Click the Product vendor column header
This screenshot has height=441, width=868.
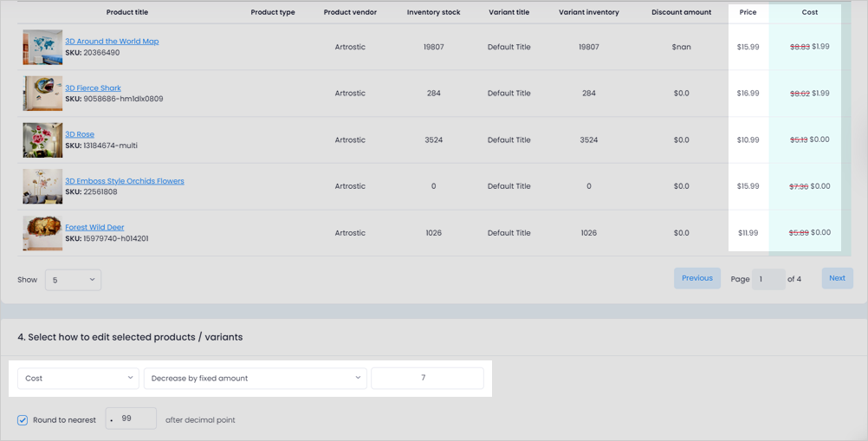pos(351,12)
